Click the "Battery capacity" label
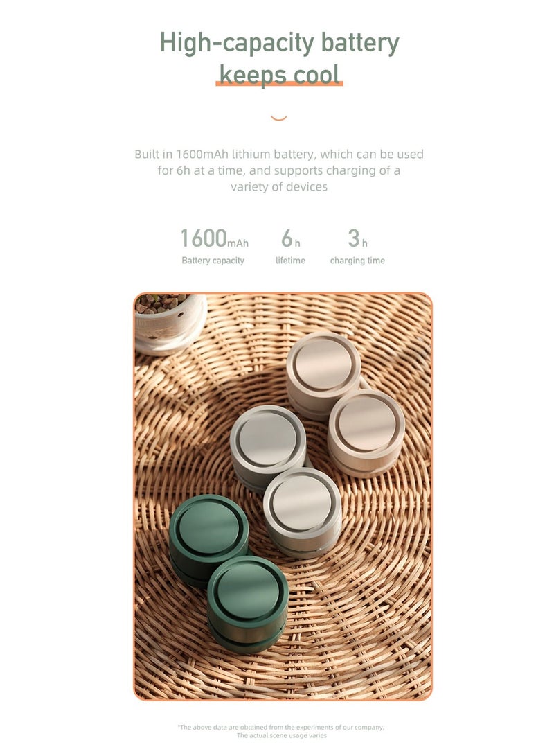 tap(213, 261)
